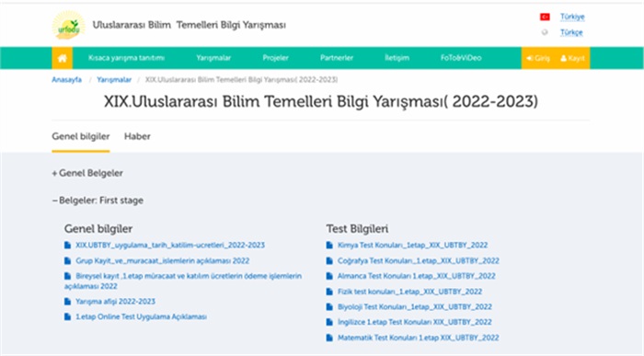The width and height of the screenshot is (644, 356).
Task: Open Bireysel kayıt 1.etap müracaat document link
Action: (183, 281)
